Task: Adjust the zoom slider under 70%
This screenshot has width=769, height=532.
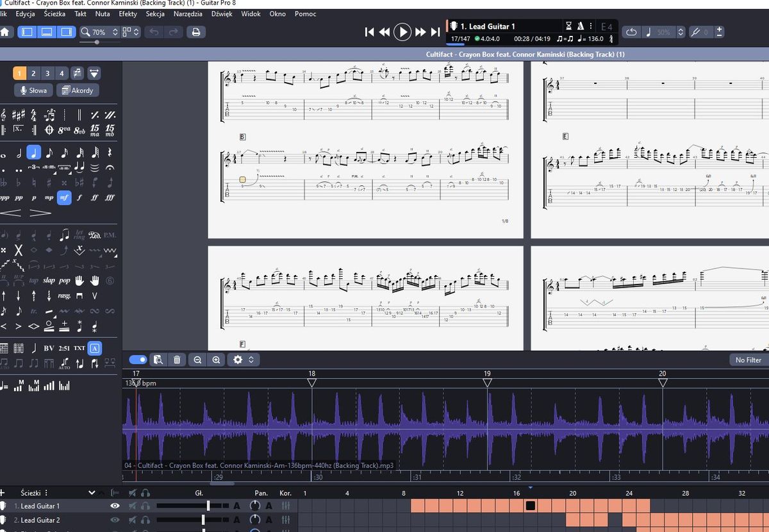Action: pos(97,42)
